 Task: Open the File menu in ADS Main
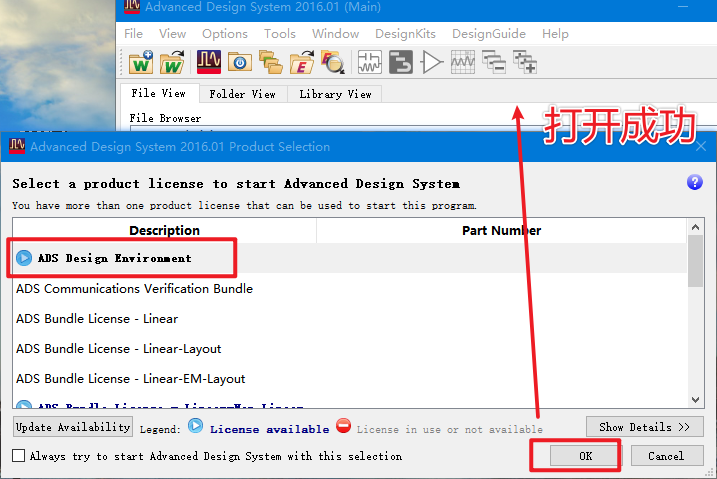pyautogui.click(x=134, y=34)
